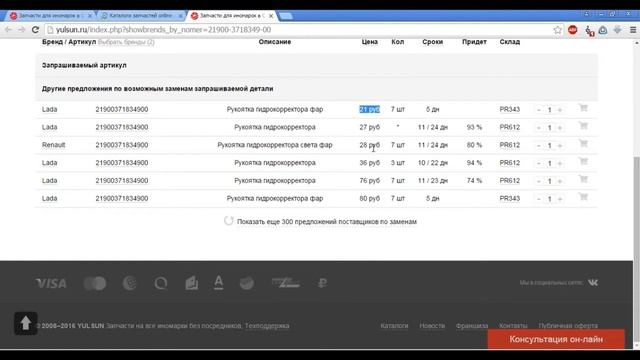Increase quantity for the 76 руб row
The image size is (640, 360).
[560, 181]
